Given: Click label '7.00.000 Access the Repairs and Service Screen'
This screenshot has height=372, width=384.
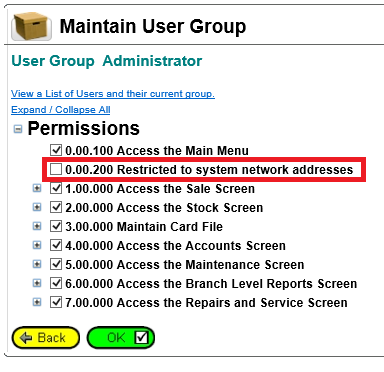Looking at the screenshot, I should pos(206,303).
